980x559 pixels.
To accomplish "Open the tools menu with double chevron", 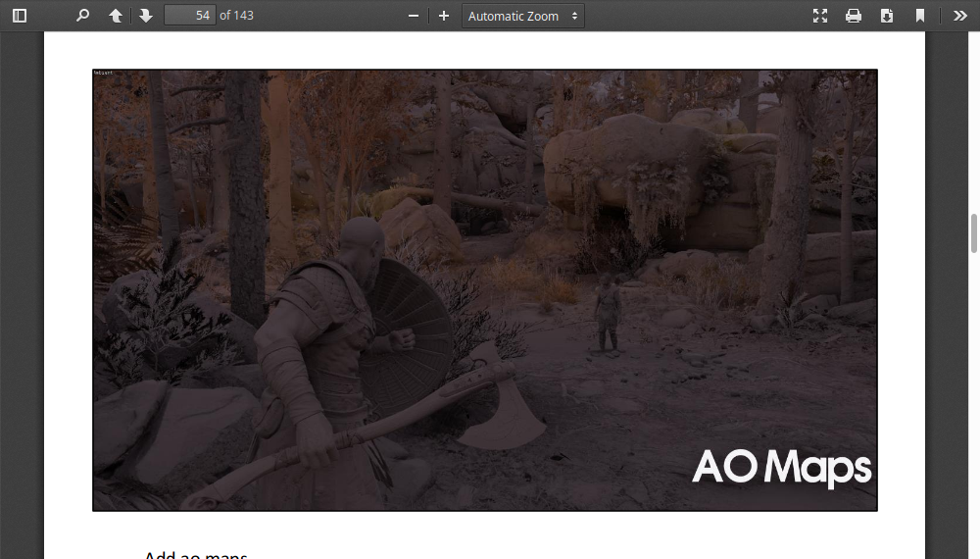I will (960, 16).
